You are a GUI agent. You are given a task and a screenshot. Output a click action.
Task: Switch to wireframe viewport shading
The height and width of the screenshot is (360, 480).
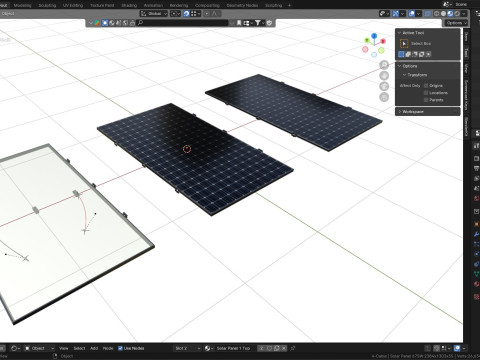437,14
